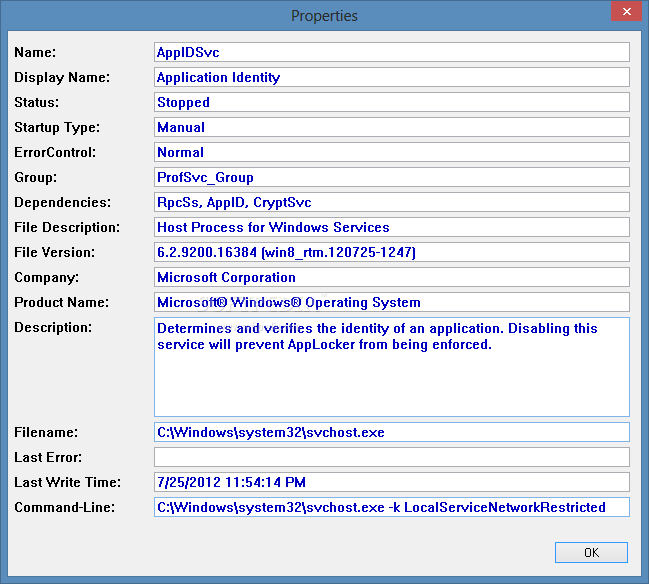Image resolution: width=649 pixels, height=584 pixels.
Task: Click the Command-Line field LocalServiceNetworkRestricted
Action: point(392,507)
